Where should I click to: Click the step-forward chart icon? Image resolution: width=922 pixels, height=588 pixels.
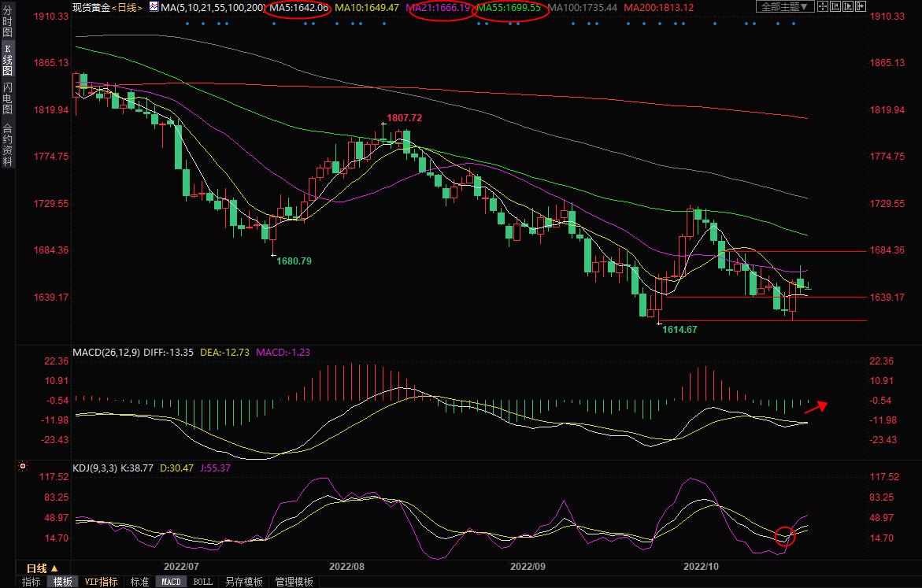click(x=848, y=6)
